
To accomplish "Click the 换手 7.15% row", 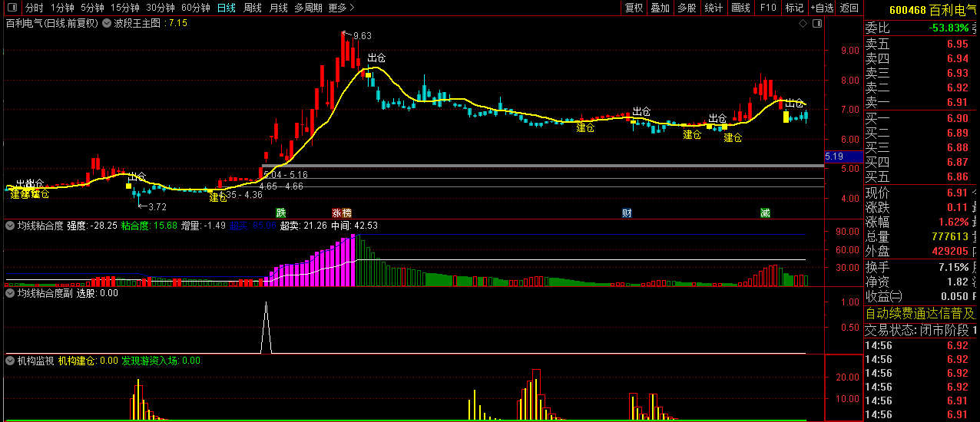I will pos(922,267).
